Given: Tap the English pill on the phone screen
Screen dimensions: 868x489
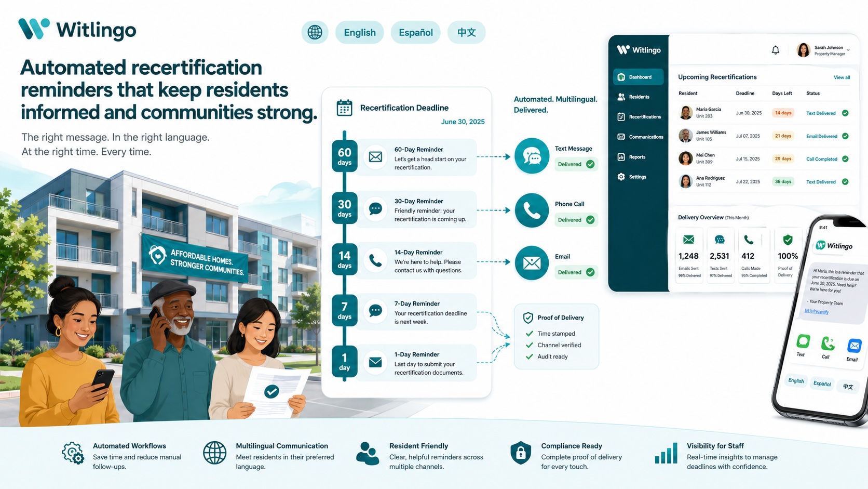Looking at the screenshot, I should coord(796,380).
